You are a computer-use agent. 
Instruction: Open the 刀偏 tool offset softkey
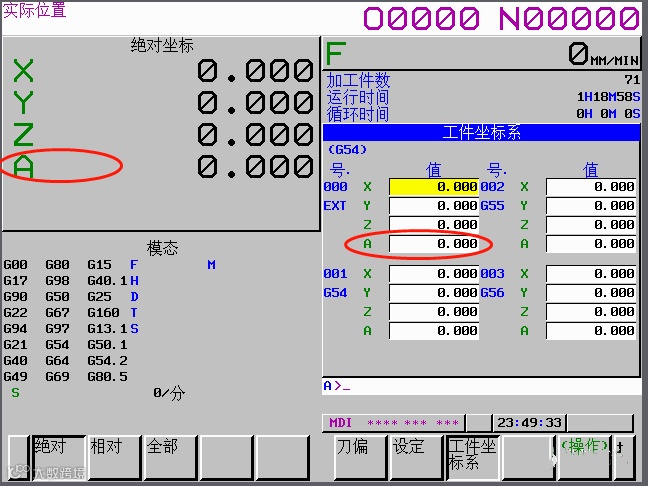[360, 457]
